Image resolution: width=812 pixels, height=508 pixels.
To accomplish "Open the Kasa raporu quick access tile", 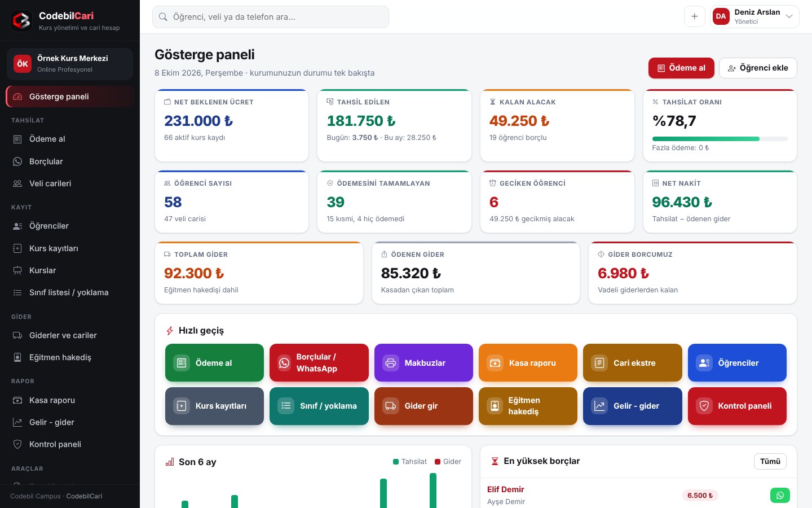I will [528, 363].
